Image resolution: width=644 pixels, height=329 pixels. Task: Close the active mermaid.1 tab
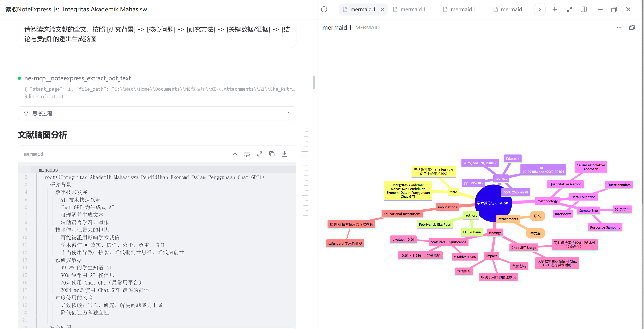pyautogui.click(x=383, y=10)
